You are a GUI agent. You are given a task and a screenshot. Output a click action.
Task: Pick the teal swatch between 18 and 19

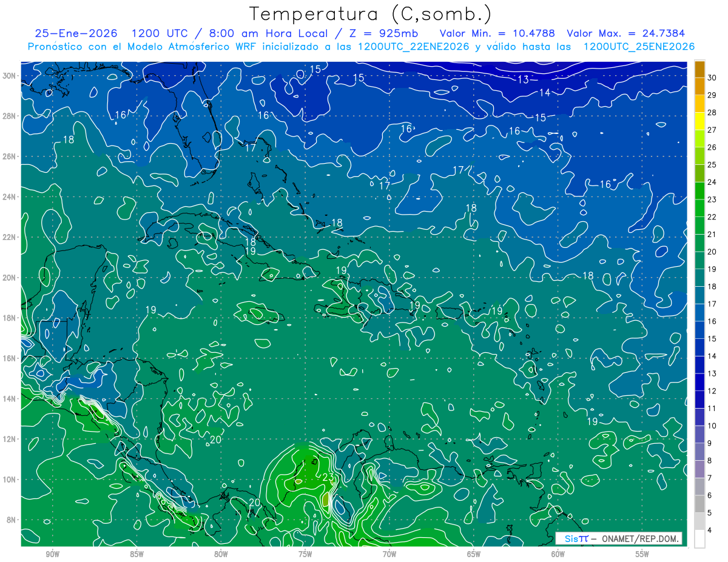699,278
